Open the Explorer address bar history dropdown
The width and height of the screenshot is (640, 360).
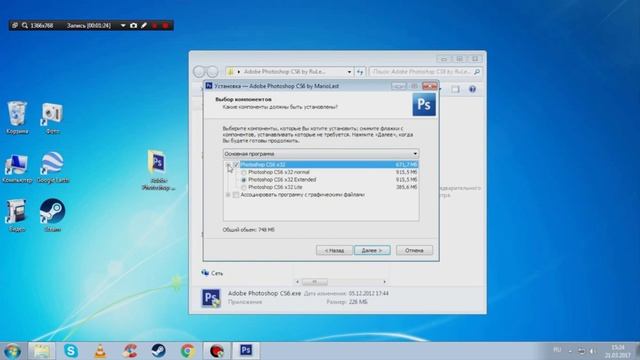(349, 72)
